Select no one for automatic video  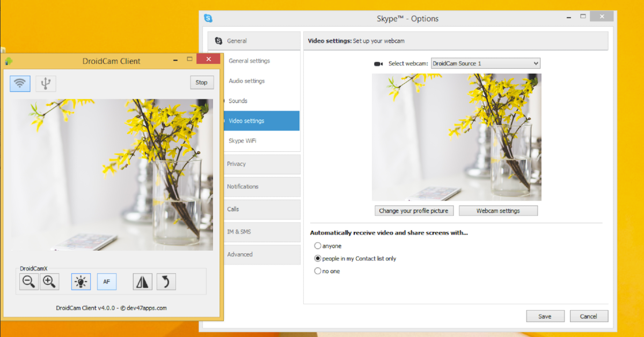point(318,271)
